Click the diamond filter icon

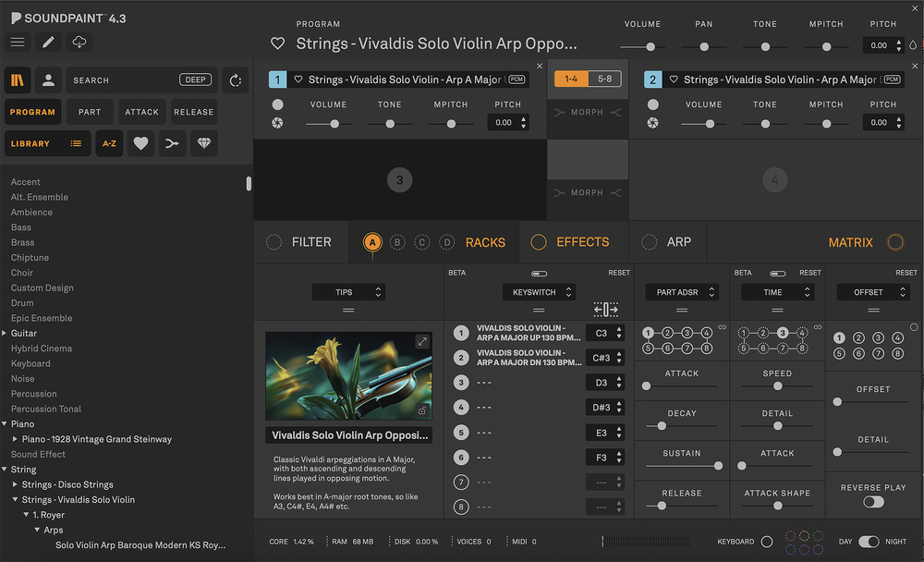(204, 143)
